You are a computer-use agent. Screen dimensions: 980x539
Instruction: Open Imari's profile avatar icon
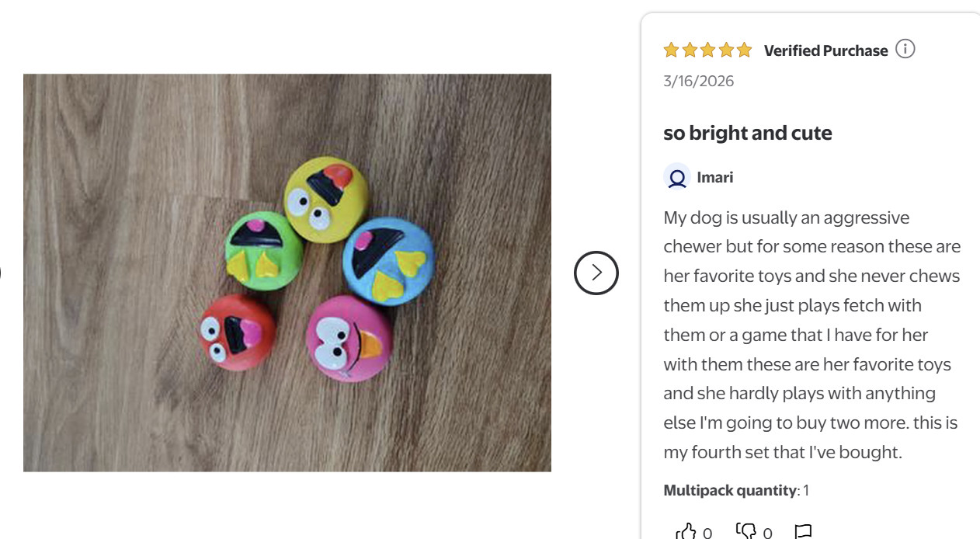tap(677, 178)
